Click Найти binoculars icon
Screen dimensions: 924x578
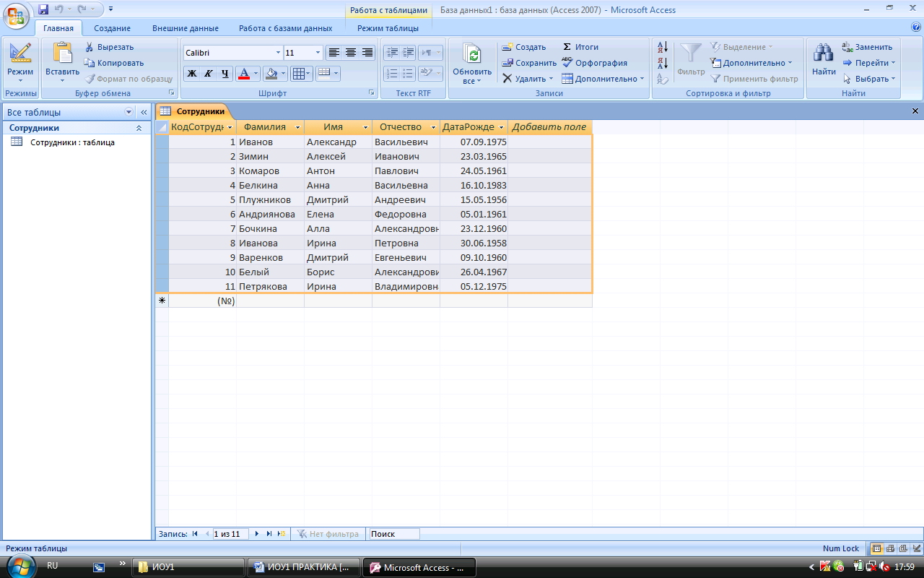point(824,53)
